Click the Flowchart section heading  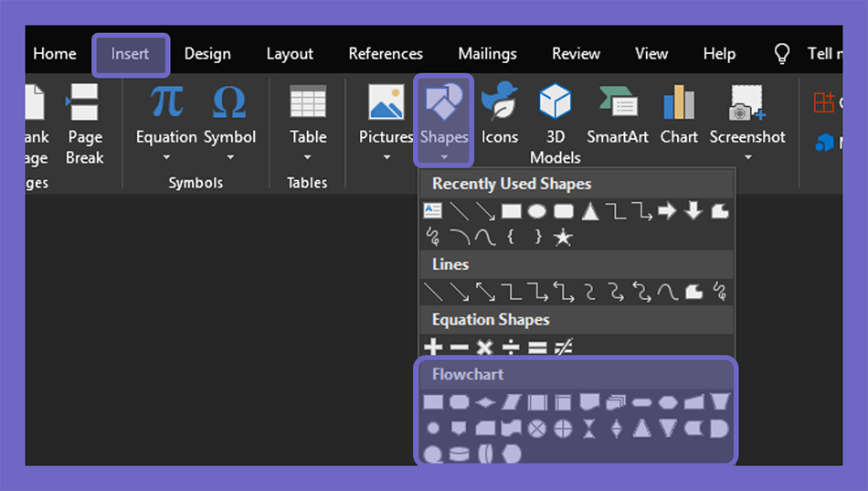click(468, 375)
